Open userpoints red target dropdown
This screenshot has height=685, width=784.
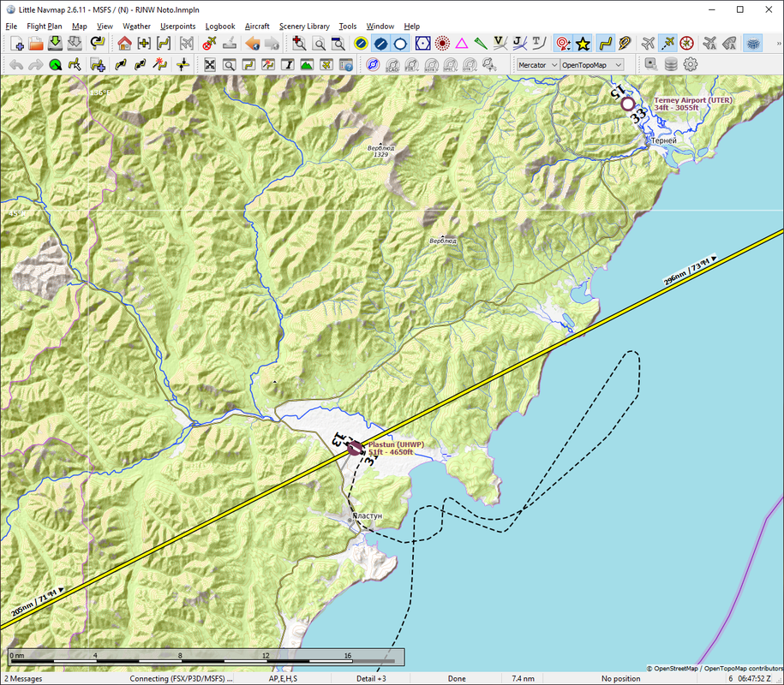pyautogui.click(x=564, y=44)
